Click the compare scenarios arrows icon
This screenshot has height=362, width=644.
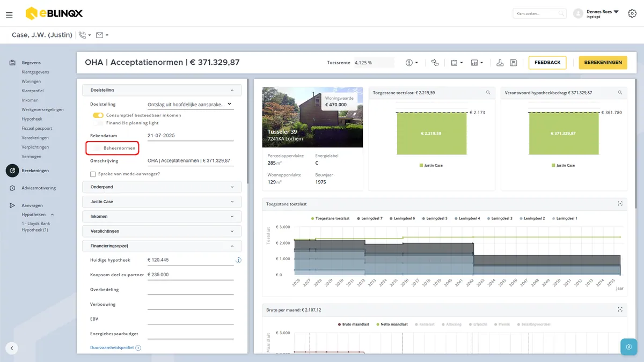pyautogui.click(x=435, y=63)
